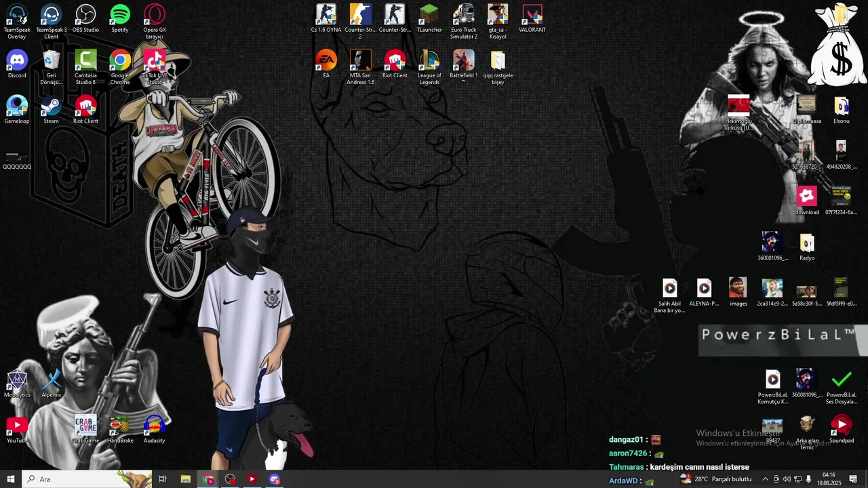Screen dimensions: 868x488
Task: Switch to OBS Studio taskbar button
Action: coord(231,479)
